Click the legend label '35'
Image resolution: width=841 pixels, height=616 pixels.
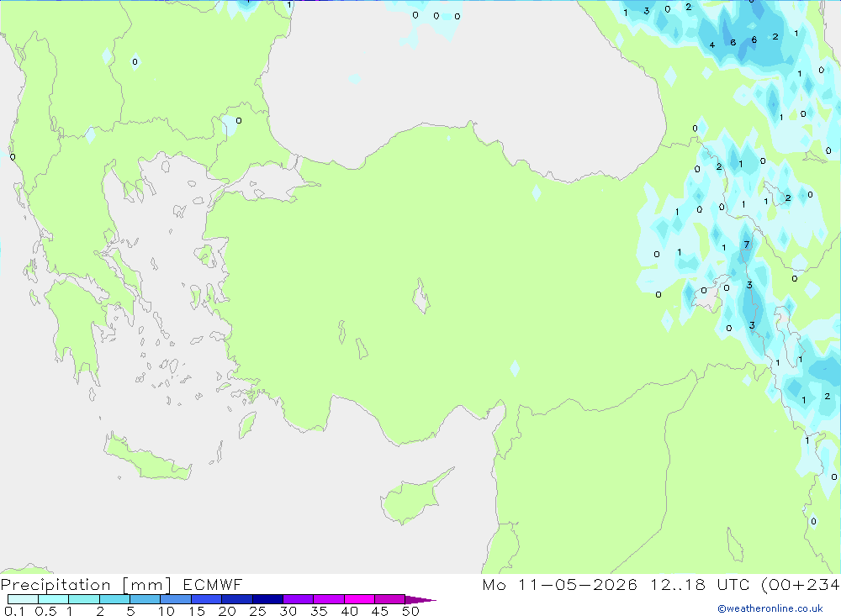click(319, 611)
